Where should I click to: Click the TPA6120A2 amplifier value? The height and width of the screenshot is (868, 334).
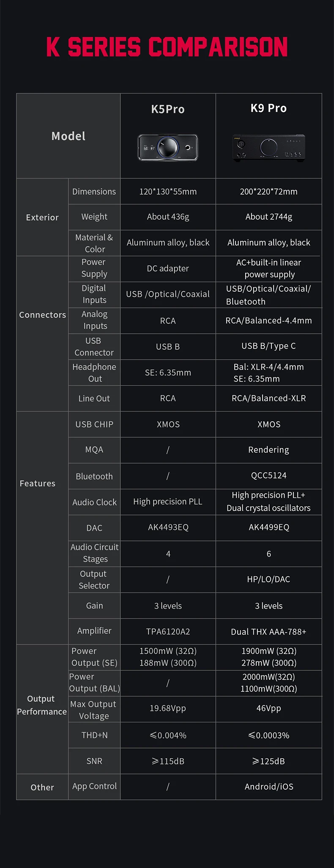[168, 632]
